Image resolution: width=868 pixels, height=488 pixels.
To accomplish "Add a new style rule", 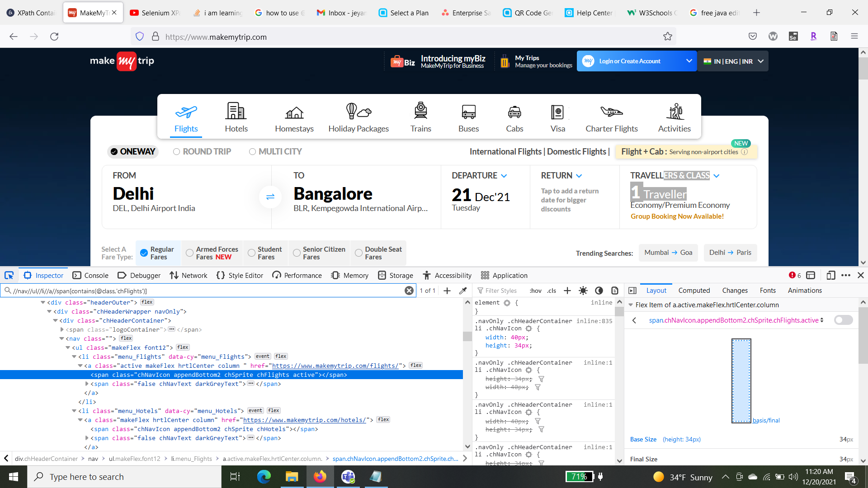I will (567, 291).
